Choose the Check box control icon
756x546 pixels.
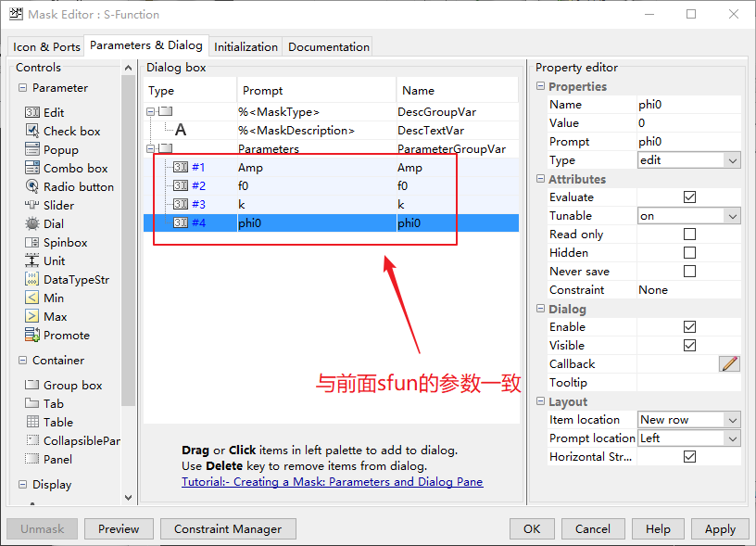[x=32, y=131]
